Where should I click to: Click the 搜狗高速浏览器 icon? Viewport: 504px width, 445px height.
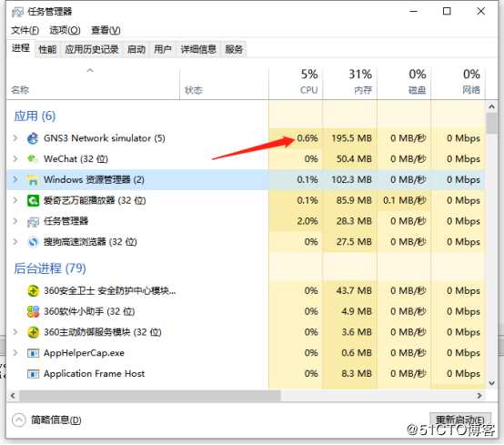tap(33, 242)
